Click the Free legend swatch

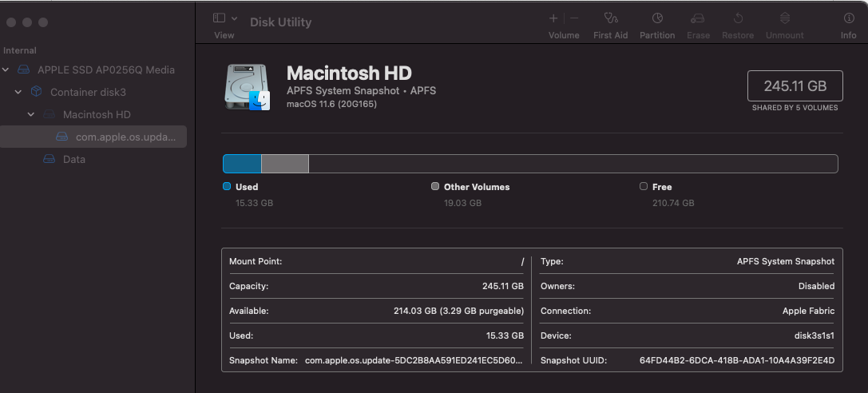(644, 186)
